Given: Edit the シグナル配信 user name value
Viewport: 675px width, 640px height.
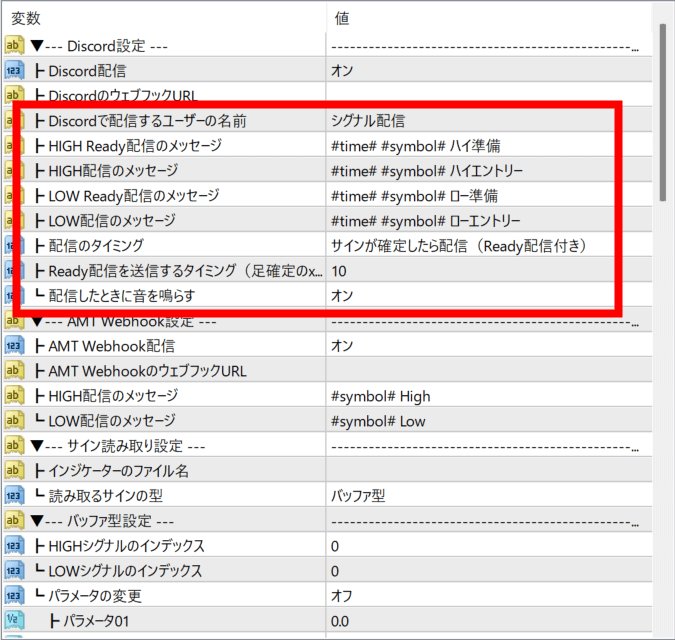Looking at the screenshot, I should 368,121.
